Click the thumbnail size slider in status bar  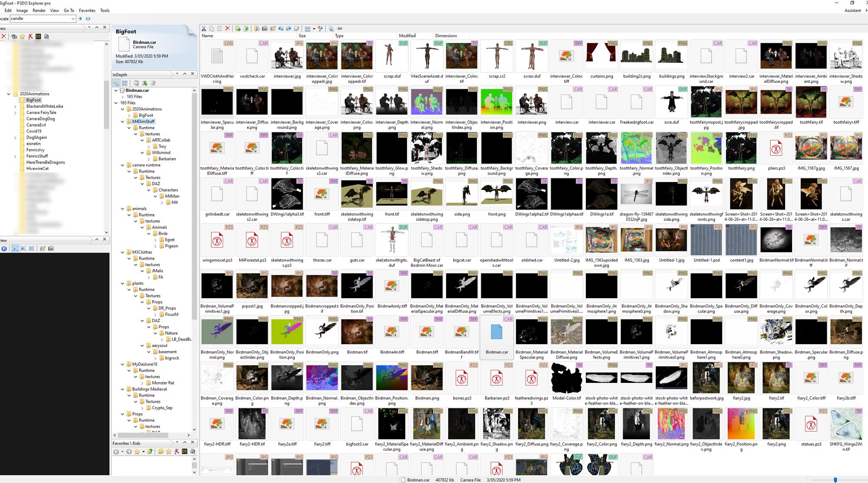[x=835, y=480]
